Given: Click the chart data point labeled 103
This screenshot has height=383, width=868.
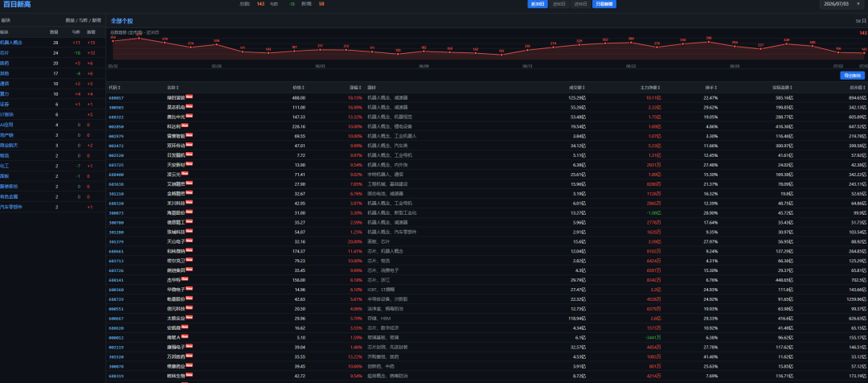Looking at the screenshot, I should 502,55.
